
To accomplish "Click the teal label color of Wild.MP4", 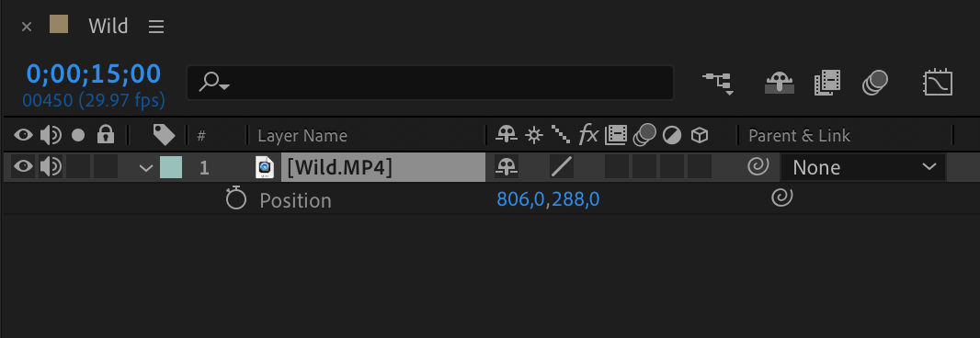I will click(x=171, y=167).
